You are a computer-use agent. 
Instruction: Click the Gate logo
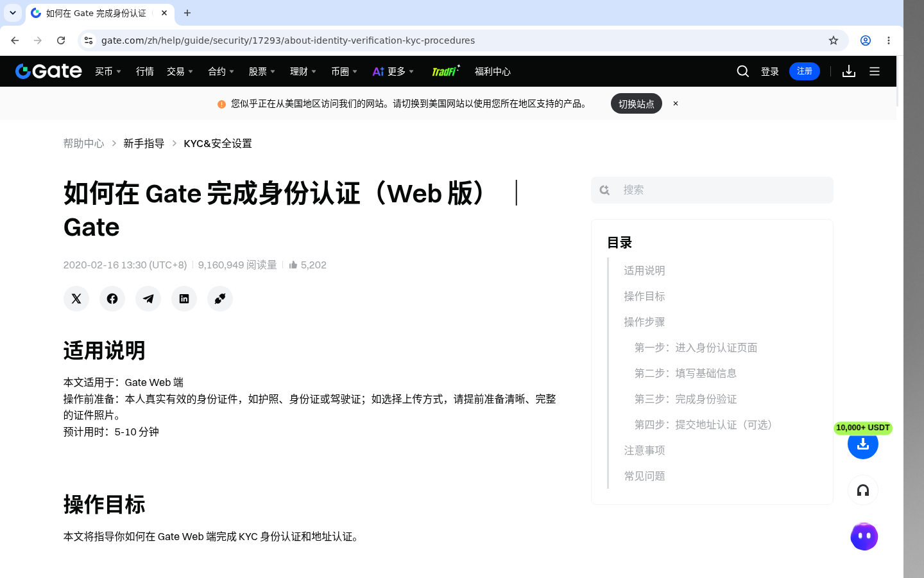pos(49,71)
